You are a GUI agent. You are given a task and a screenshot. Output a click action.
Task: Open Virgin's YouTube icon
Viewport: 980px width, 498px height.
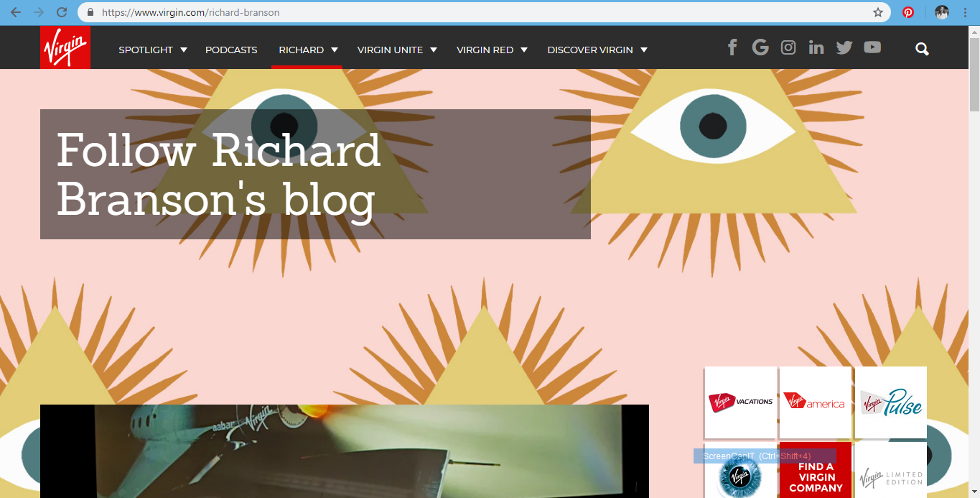coord(872,47)
